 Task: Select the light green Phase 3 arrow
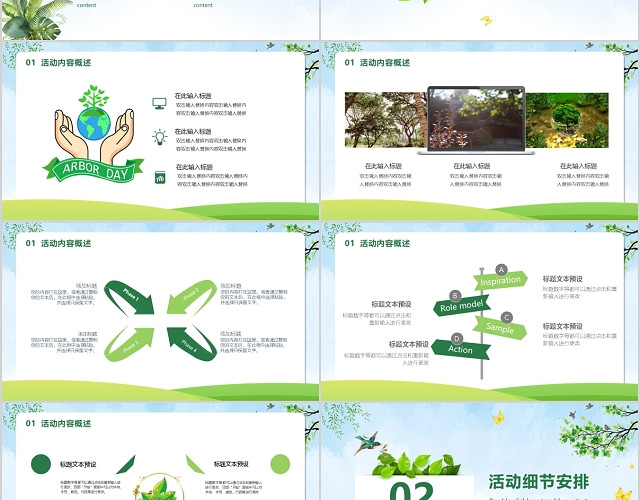pos(129,344)
